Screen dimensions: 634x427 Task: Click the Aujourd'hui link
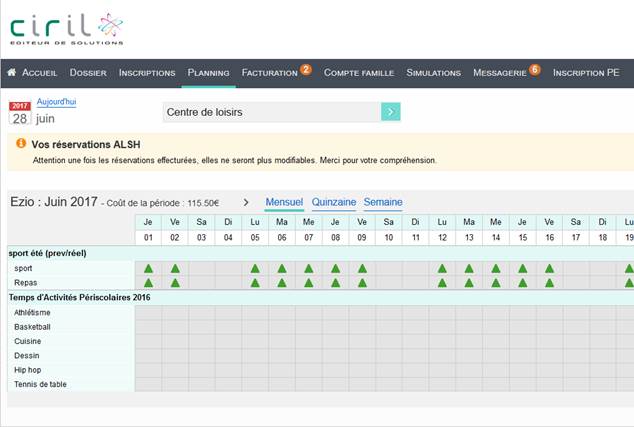tap(56, 102)
